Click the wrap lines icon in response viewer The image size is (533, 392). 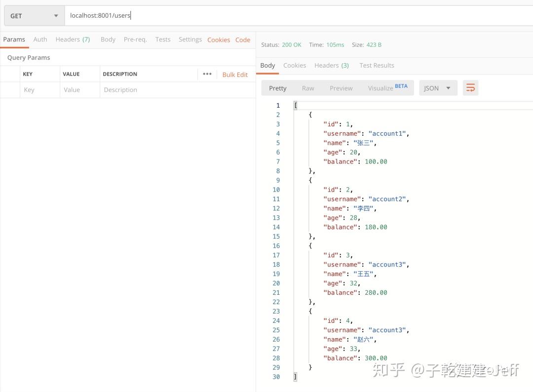coord(470,87)
